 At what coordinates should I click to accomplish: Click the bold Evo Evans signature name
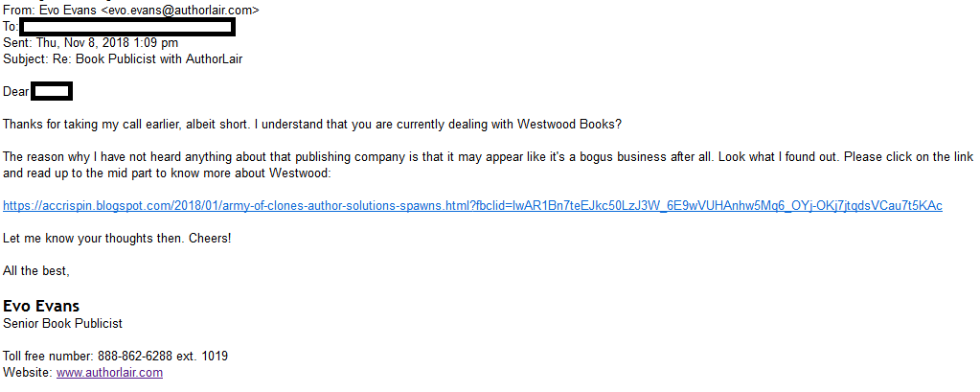[41, 306]
